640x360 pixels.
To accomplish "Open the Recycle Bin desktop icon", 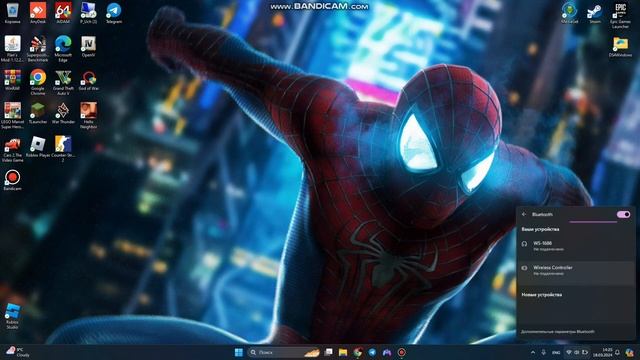I will [x=12, y=13].
